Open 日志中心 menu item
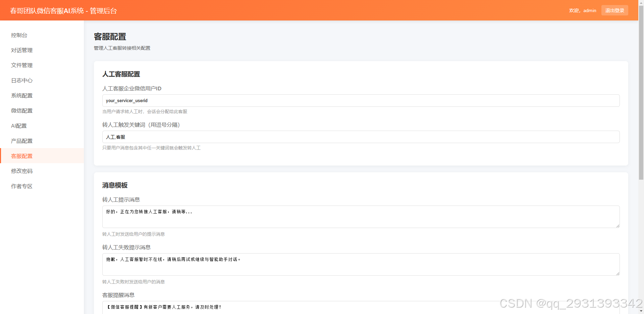 [x=42, y=80]
